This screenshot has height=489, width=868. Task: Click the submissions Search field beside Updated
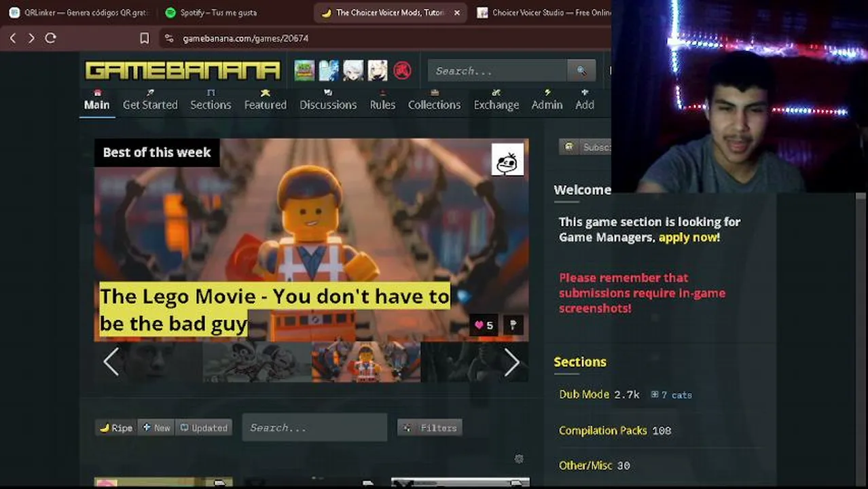(314, 428)
